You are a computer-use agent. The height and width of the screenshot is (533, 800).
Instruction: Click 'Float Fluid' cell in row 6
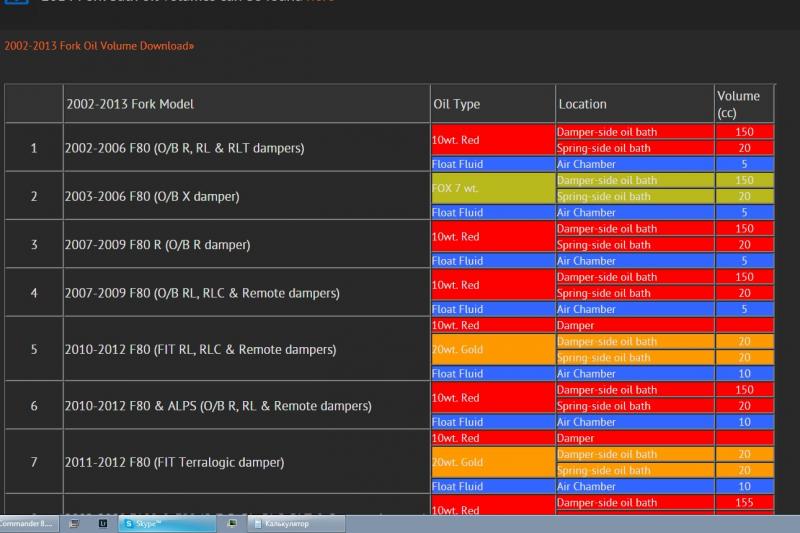click(493, 422)
